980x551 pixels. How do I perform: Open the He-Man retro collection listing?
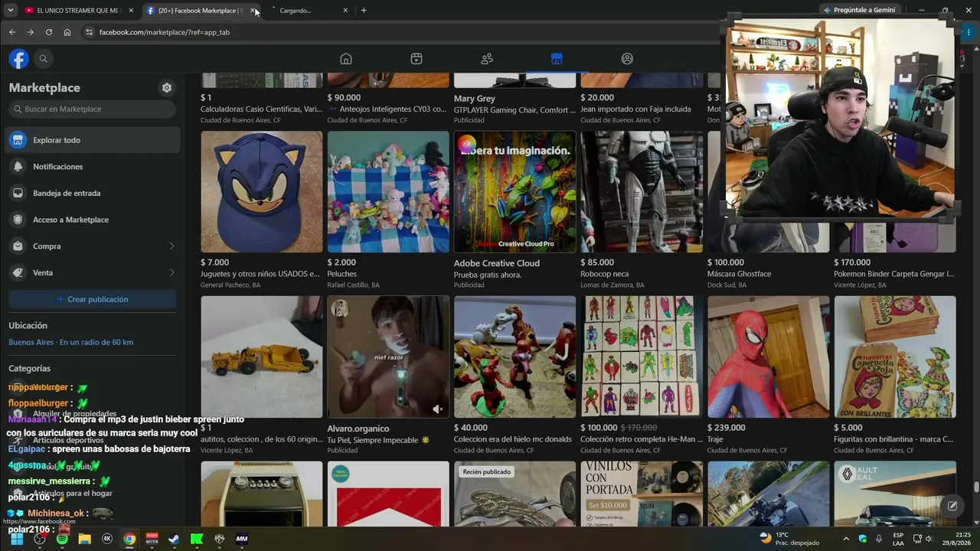[642, 357]
